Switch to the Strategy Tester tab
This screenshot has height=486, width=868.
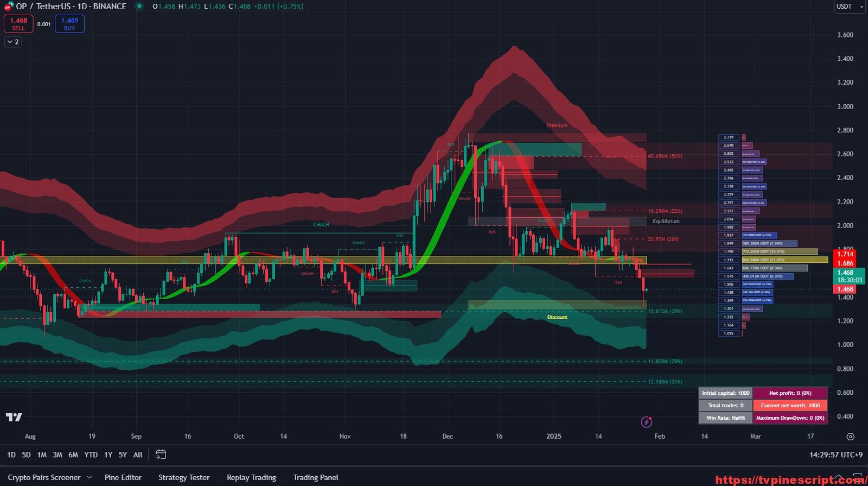pos(184,477)
